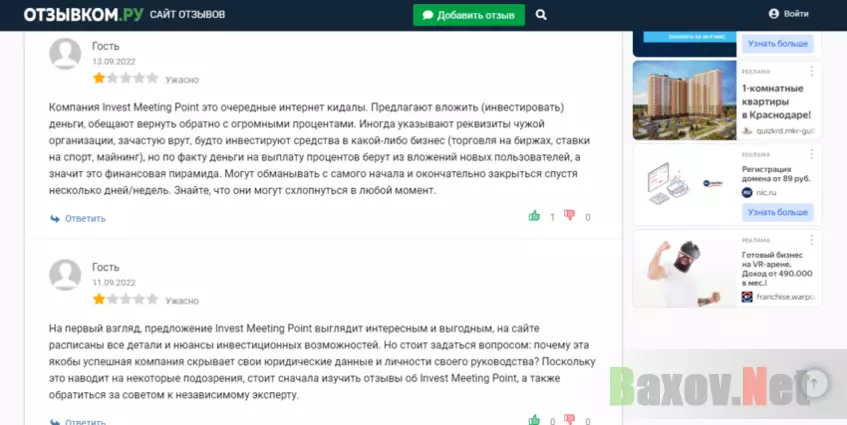This screenshot has height=425, width=847.
Task: Click Готовый бизнес на VR-арене ad title
Action: [777, 269]
